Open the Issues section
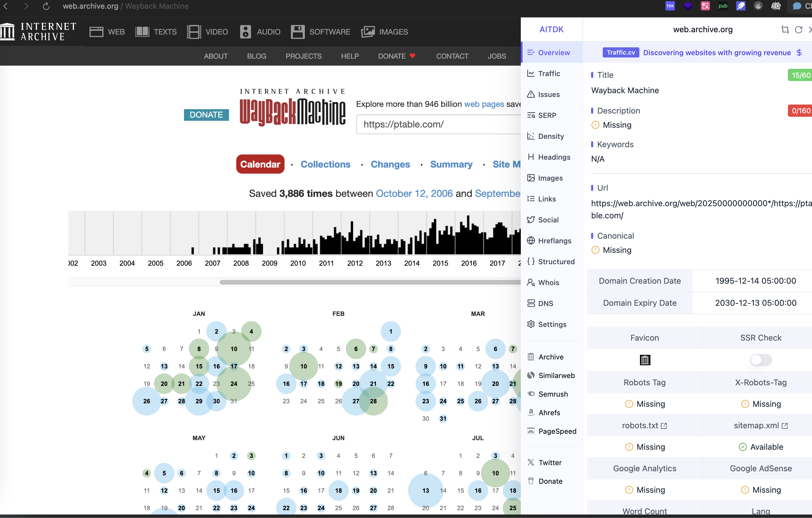 (552, 94)
